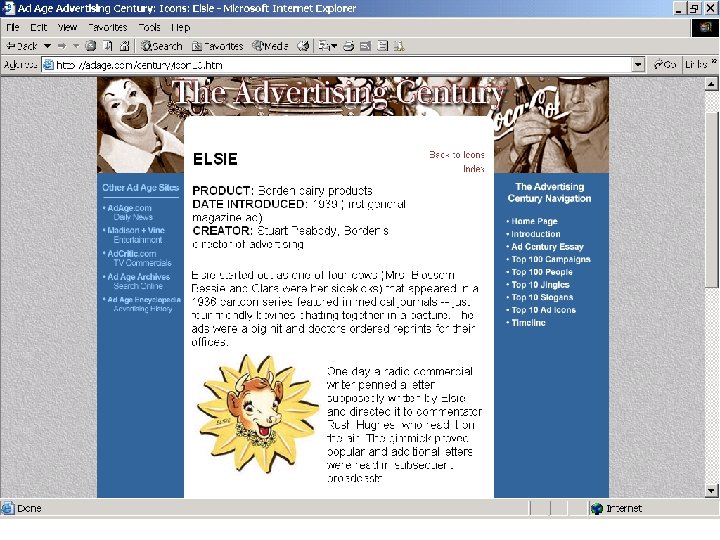This screenshot has width=720, height=540.
Task: Open the Ad Century Essay link
Action: pyautogui.click(x=547, y=247)
